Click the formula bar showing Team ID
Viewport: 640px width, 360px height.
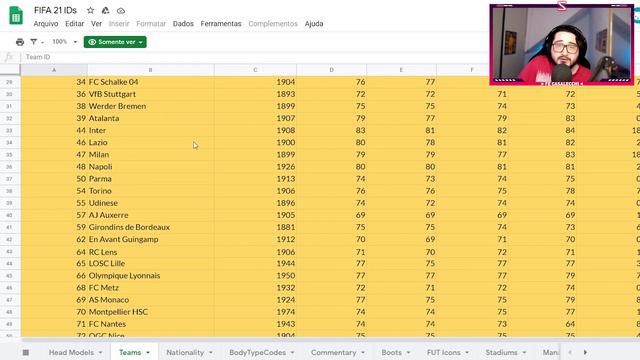point(253,57)
